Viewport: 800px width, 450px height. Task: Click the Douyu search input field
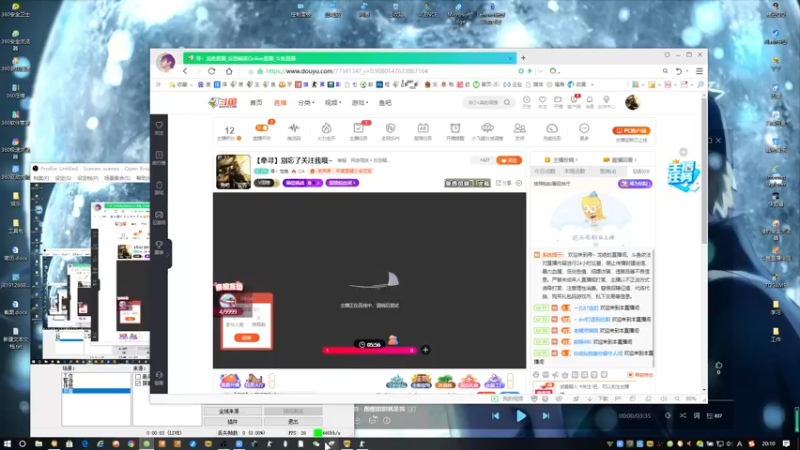[x=482, y=103]
